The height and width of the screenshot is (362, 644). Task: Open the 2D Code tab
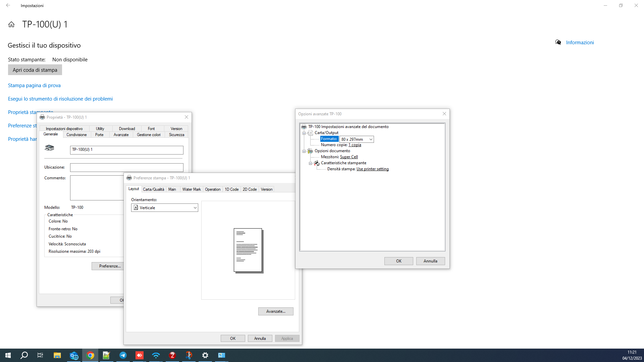(250, 189)
